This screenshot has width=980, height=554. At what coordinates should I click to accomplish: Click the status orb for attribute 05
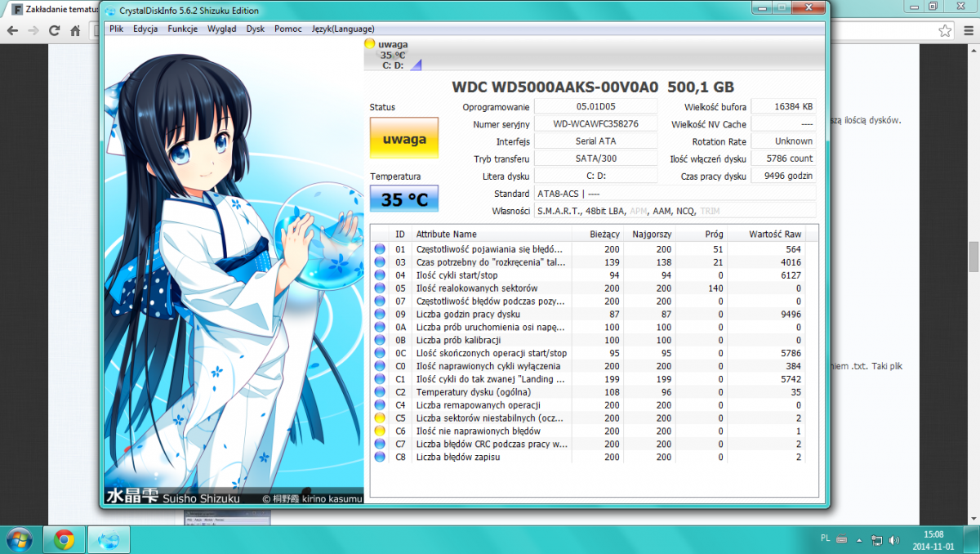[x=380, y=288]
